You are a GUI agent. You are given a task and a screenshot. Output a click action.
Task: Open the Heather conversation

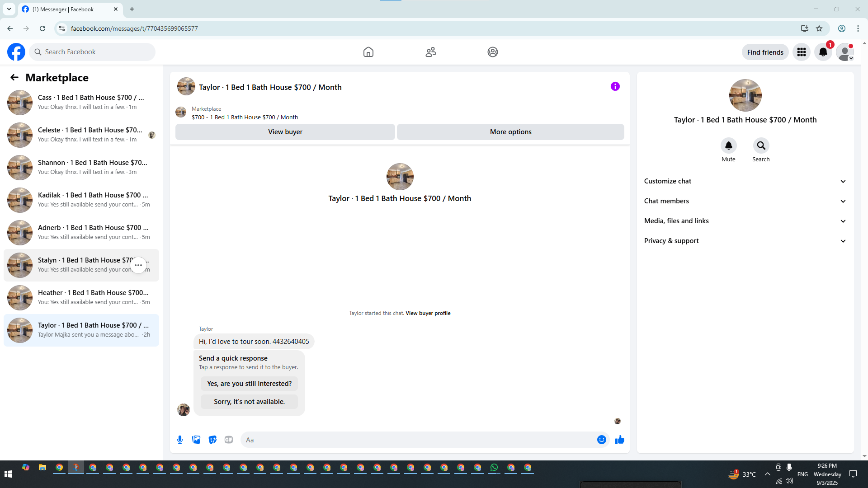click(81, 298)
